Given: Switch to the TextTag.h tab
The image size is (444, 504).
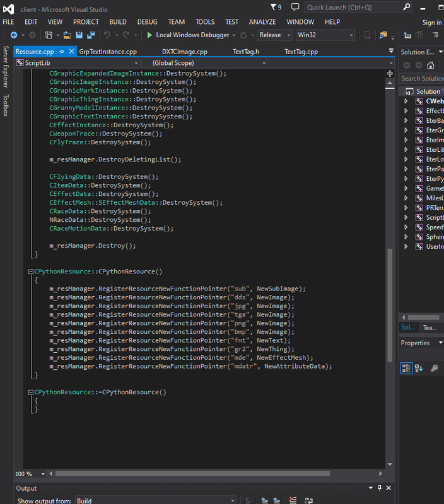Looking at the screenshot, I should [246, 52].
